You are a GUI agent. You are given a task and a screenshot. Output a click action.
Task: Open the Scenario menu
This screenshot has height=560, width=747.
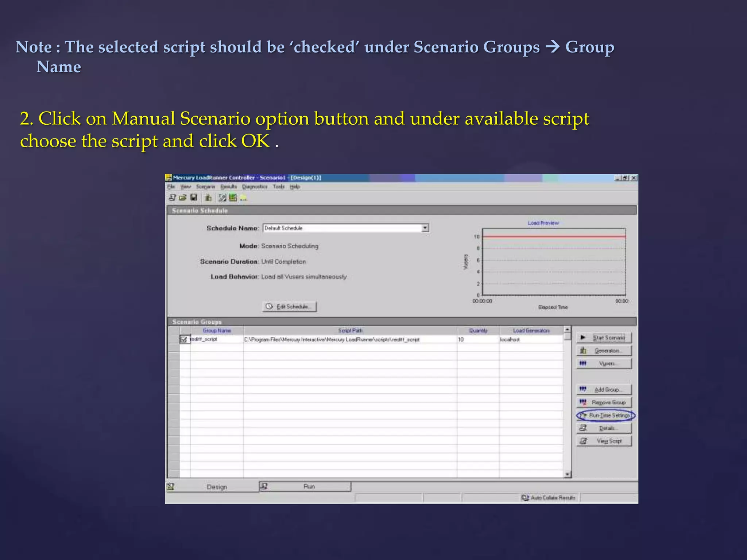coord(205,187)
